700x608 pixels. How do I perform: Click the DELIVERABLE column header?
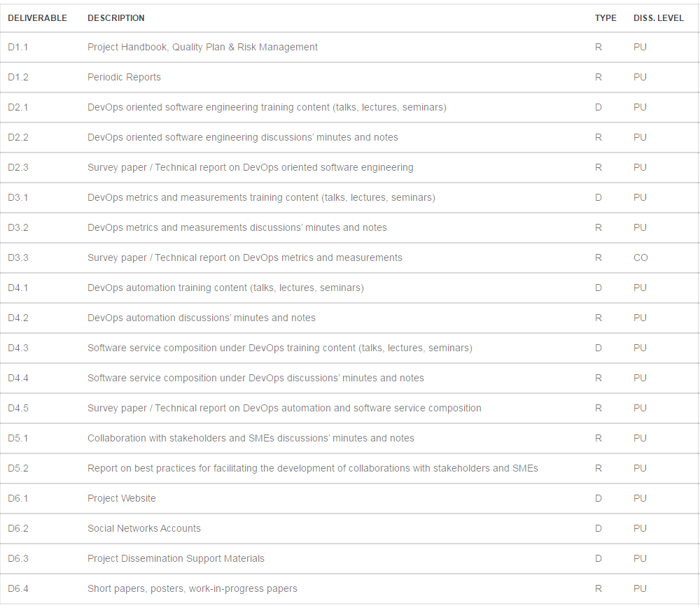(x=37, y=18)
